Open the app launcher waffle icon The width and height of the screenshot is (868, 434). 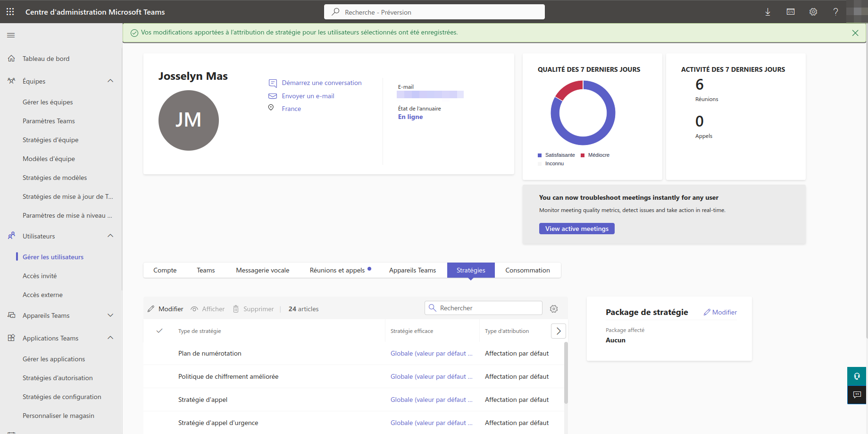10,12
